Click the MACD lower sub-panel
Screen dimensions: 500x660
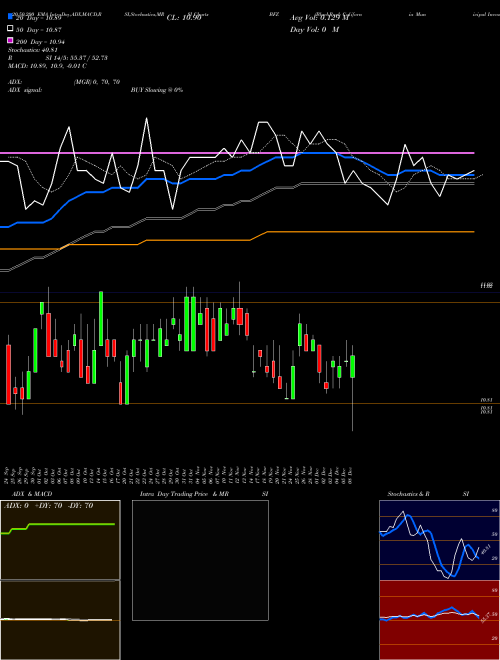(x=60, y=620)
